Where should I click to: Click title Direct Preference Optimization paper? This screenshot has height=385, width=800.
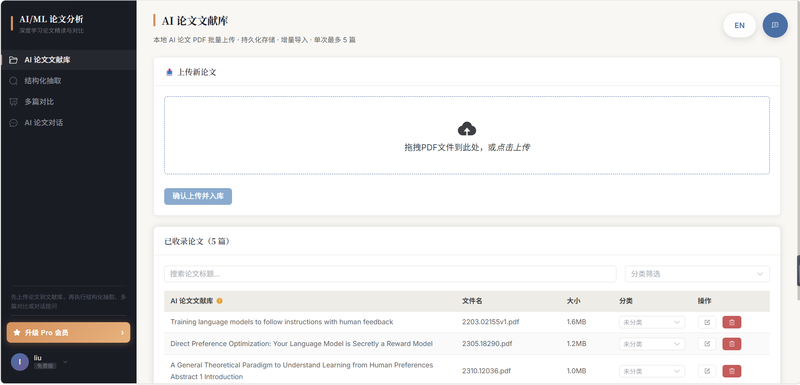[302, 344]
